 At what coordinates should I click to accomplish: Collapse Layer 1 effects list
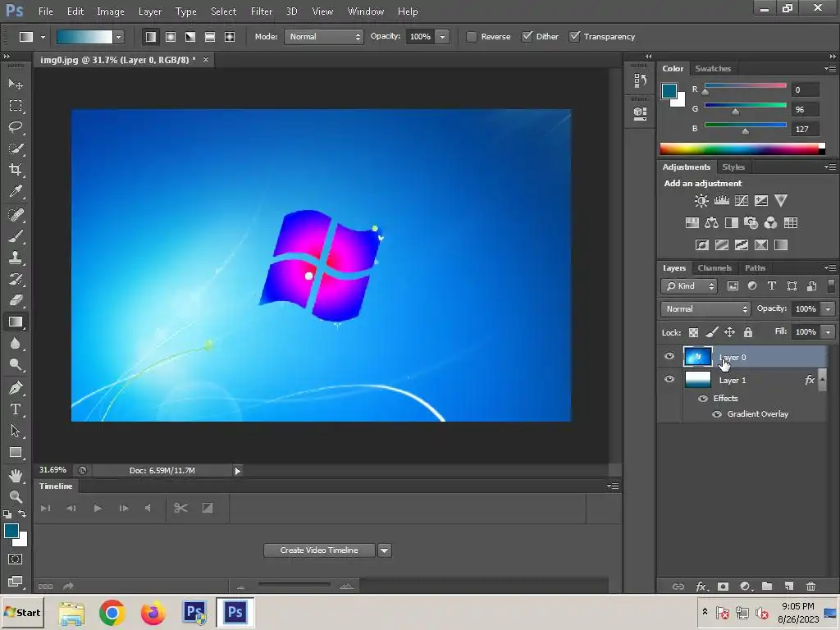822,379
